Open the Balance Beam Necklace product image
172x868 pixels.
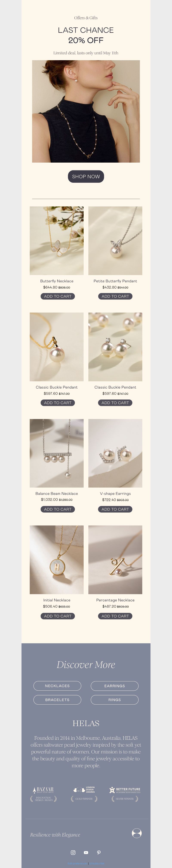point(56,453)
